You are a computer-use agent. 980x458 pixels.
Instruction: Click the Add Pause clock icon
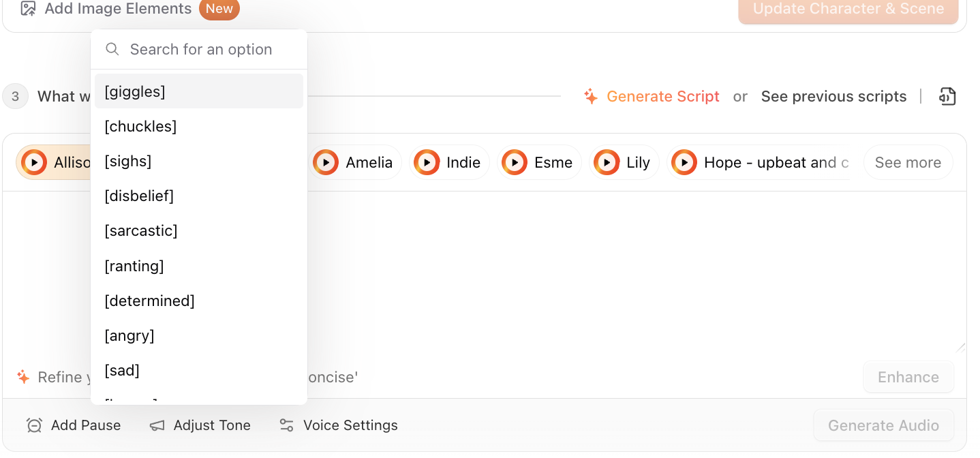(x=34, y=425)
